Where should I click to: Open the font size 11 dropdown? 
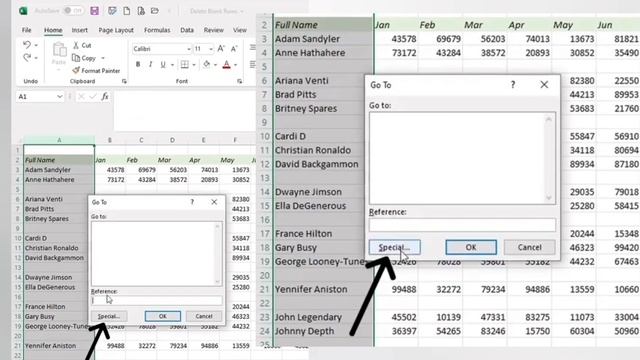211,49
